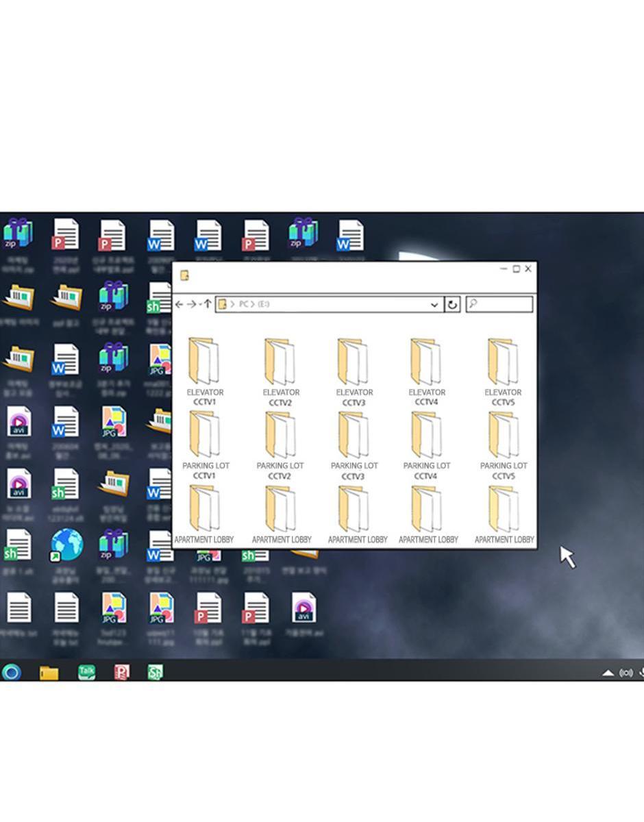The height and width of the screenshot is (822, 644).
Task: Go up one folder level
Action: tap(208, 304)
